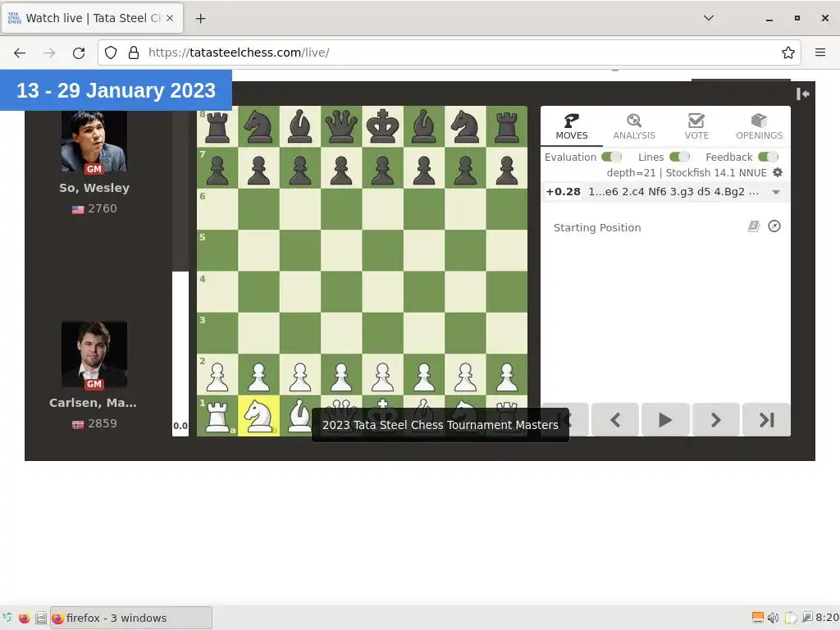Open the volume icon in system tray

[x=773, y=618]
